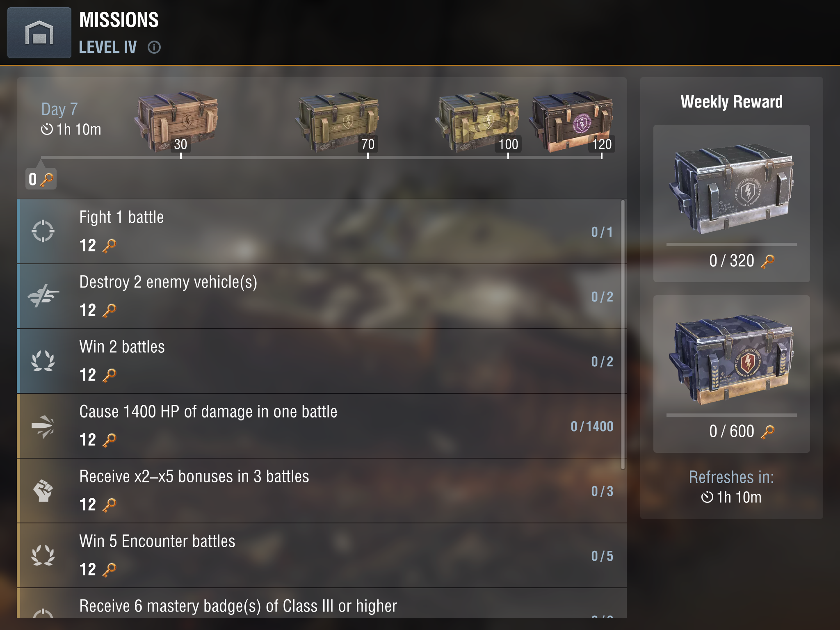840x630 pixels.
Task: Select the Destroy 2 enemy vehicles icon
Action: tap(43, 296)
